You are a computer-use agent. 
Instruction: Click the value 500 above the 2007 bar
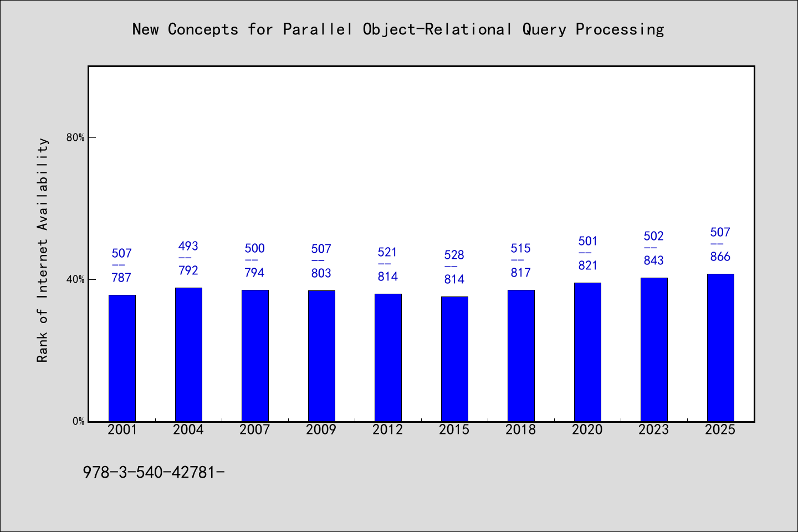(x=255, y=248)
